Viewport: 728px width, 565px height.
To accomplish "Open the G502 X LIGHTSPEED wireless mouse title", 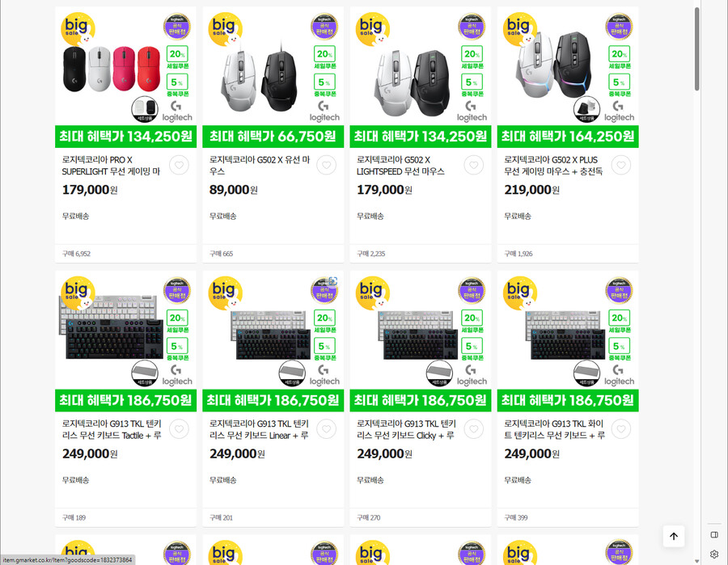I will tap(400, 166).
